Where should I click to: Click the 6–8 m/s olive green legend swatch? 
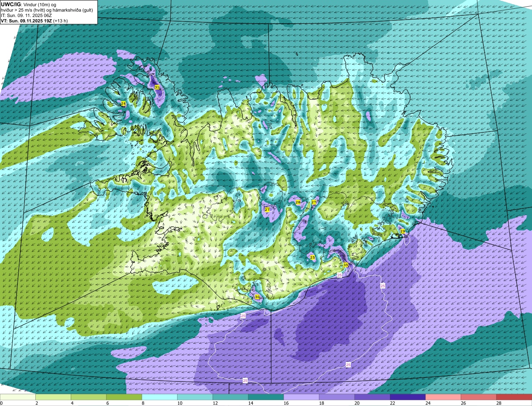[124, 397]
